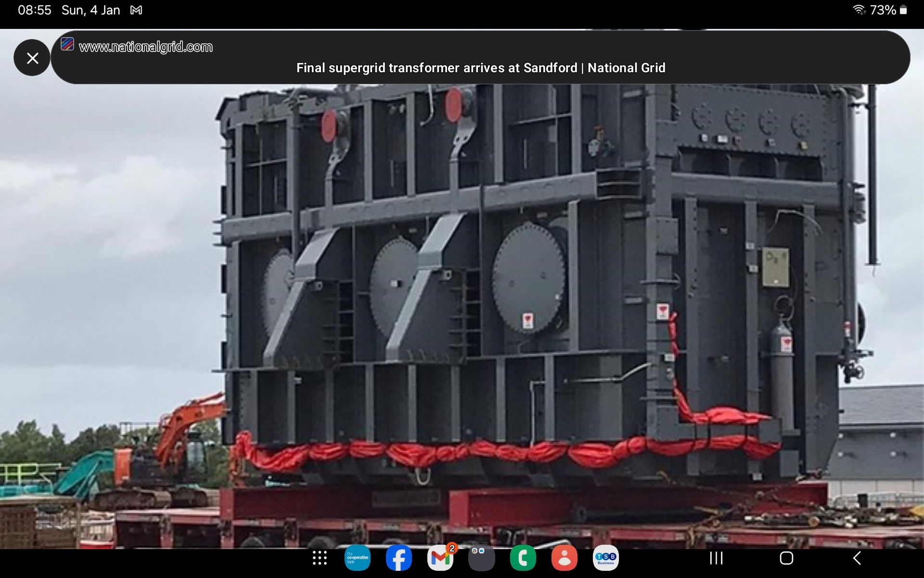The height and width of the screenshot is (578, 924).
Task: Launch the TSB Business app
Action: coord(605,558)
